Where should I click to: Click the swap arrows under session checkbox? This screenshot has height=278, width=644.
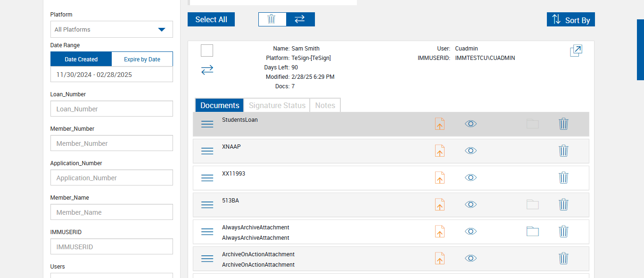pyautogui.click(x=207, y=70)
